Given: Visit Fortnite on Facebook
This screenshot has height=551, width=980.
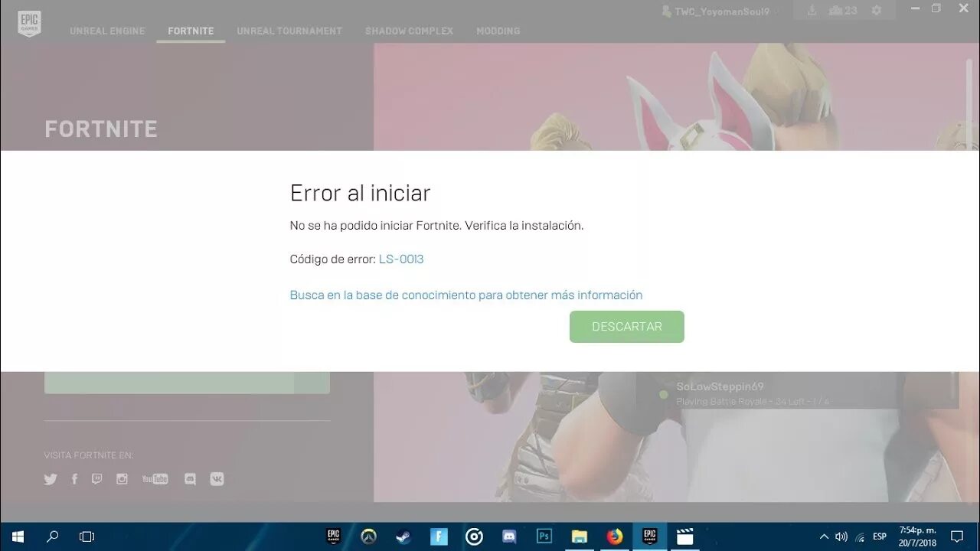Looking at the screenshot, I should [x=74, y=479].
